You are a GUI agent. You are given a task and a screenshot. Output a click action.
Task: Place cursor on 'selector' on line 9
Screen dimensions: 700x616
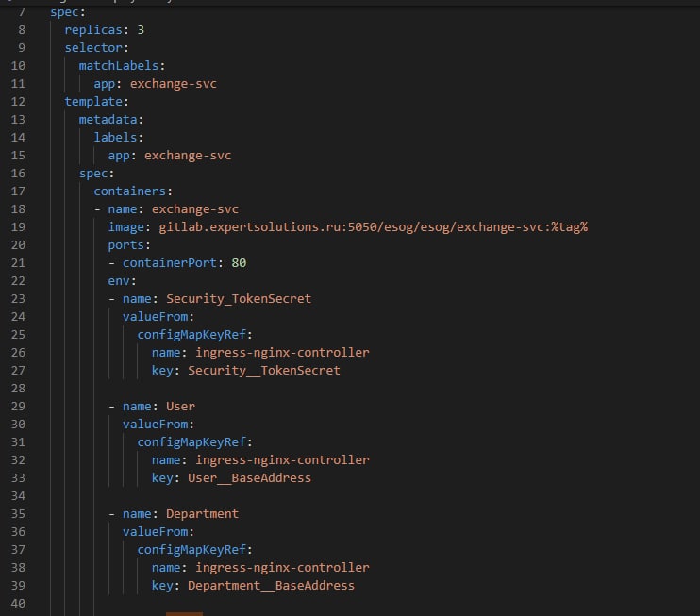(93, 48)
